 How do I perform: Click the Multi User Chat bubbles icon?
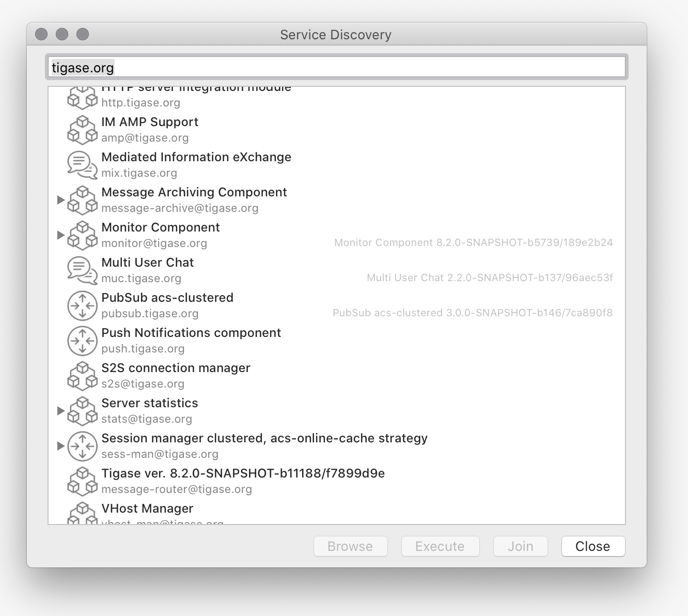83,270
